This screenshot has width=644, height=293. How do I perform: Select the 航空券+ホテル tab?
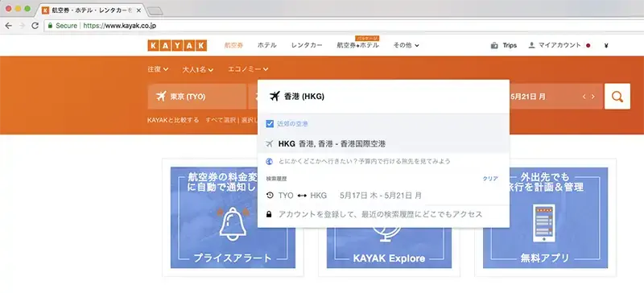tap(357, 45)
